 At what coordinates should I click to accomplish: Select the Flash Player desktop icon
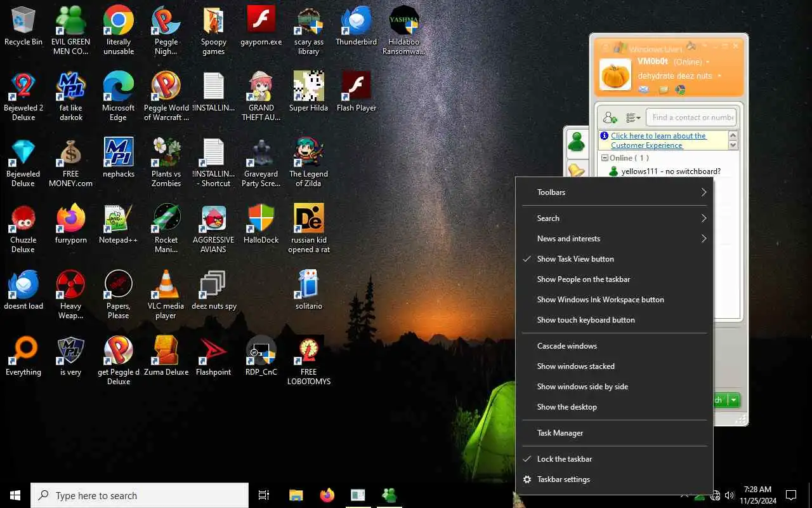pos(356,92)
